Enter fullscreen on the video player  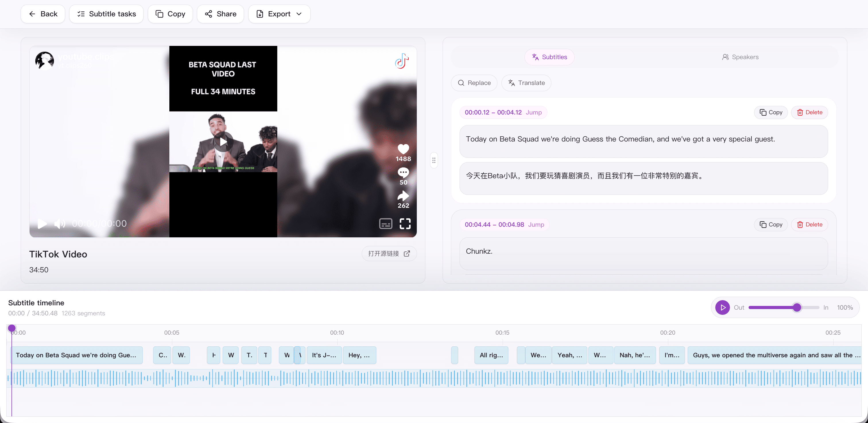[x=405, y=224]
